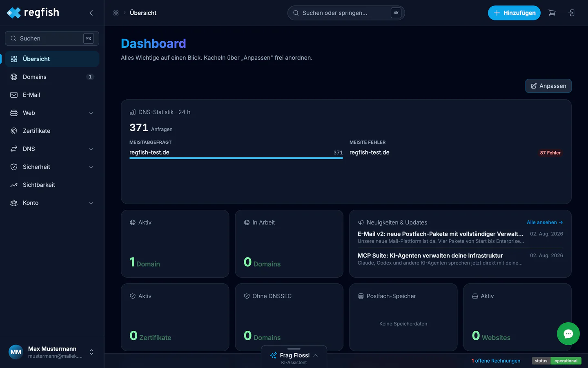
Task: Click the 87 Fehler badge
Action: (550, 153)
